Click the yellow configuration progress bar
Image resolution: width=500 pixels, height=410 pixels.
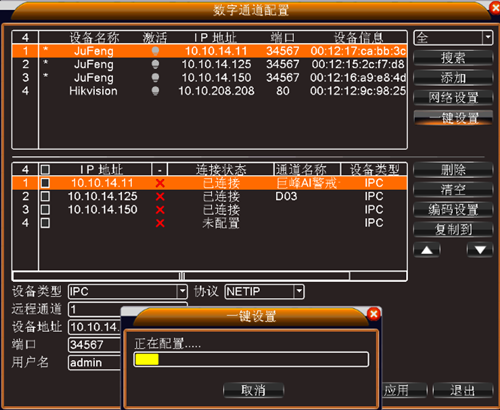click(251, 359)
